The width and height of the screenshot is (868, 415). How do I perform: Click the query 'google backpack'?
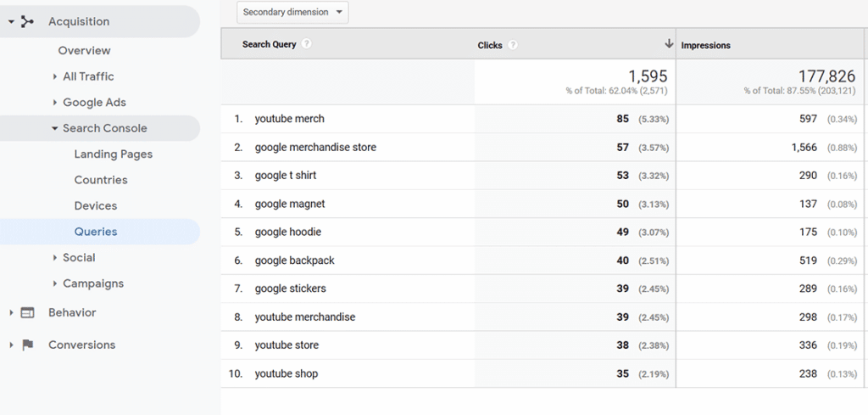294,261
